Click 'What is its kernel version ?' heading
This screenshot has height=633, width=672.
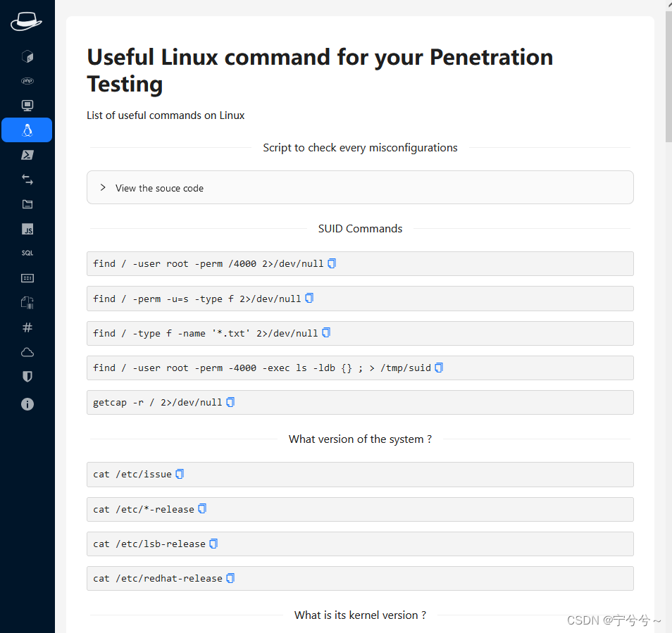(360, 615)
